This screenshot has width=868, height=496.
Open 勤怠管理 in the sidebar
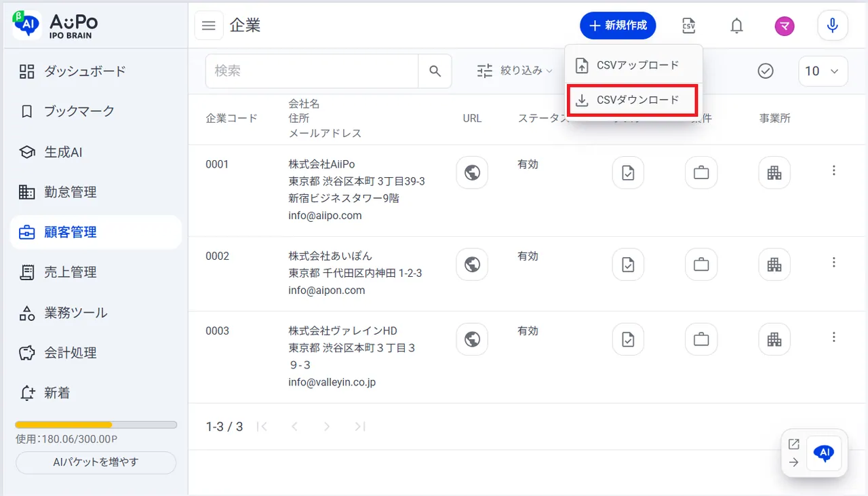(96, 192)
